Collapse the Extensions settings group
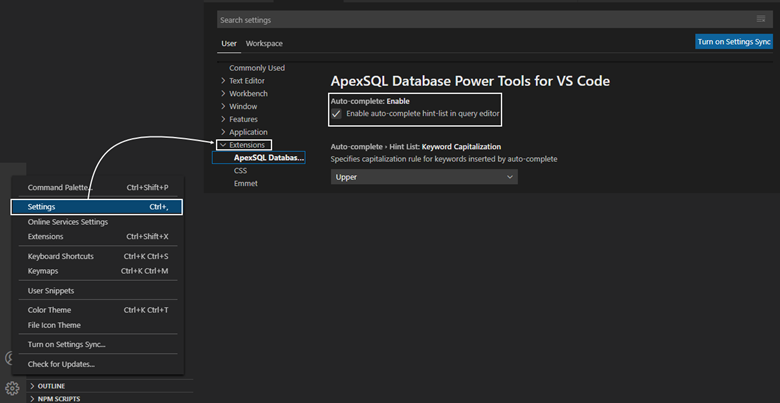Viewport: 780px width, 403px height. [223, 145]
